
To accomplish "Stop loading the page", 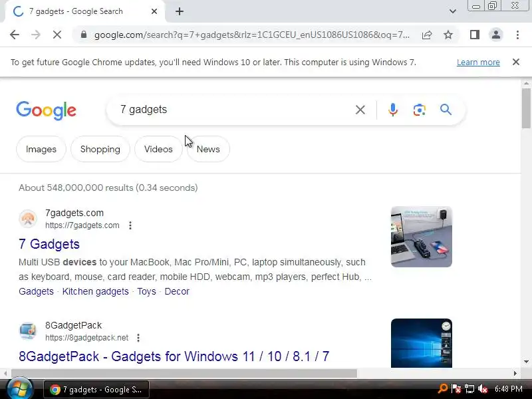I will pyautogui.click(x=57, y=35).
